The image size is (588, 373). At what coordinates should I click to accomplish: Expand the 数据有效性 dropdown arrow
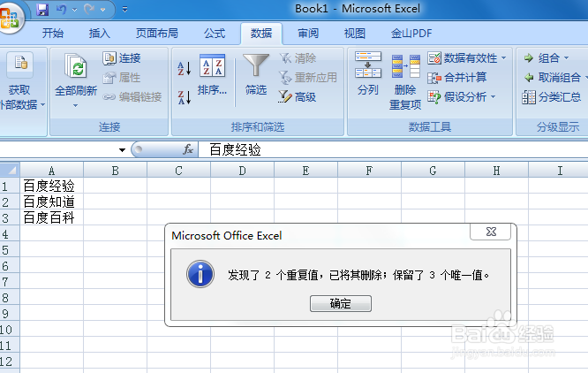pos(503,57)
